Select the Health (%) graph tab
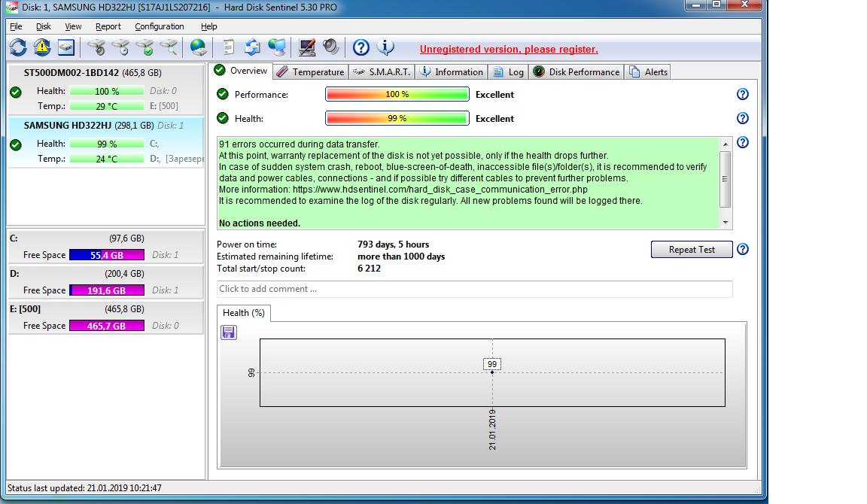 (243, 313)
